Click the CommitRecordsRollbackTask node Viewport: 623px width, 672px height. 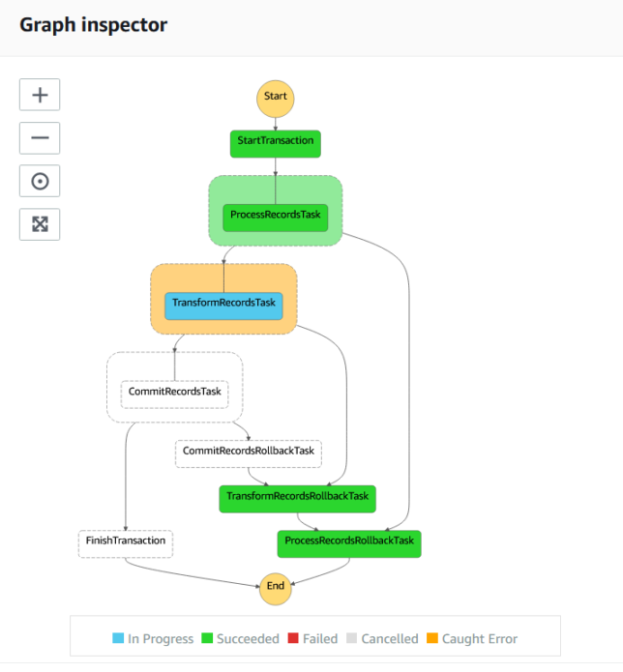pyautogui.click(x=249, y=453)
